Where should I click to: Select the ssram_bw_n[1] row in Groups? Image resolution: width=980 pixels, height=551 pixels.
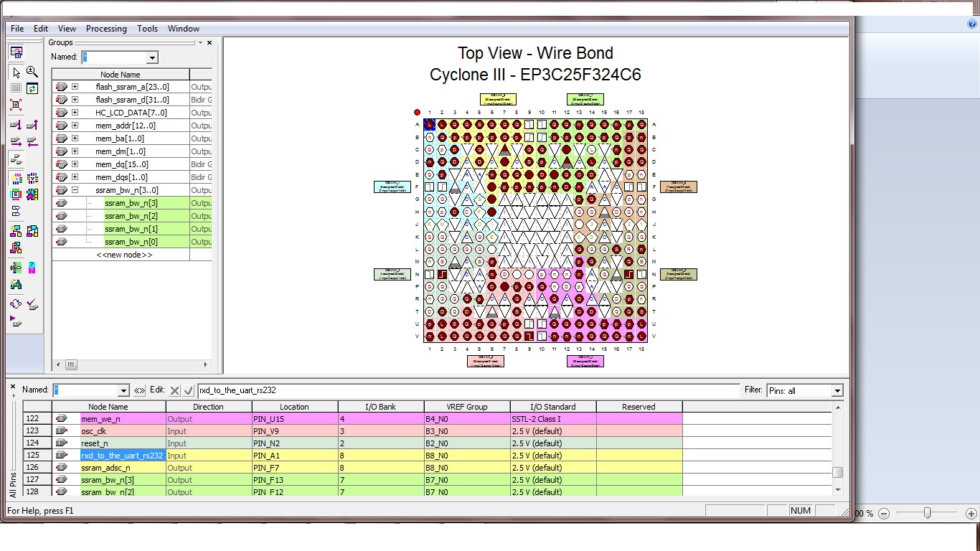[131, 229]
